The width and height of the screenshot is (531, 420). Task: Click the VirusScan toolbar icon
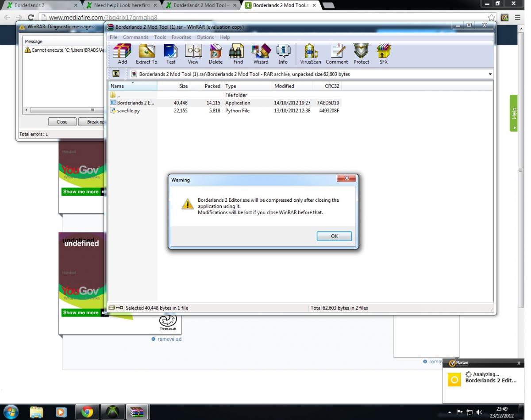click(311, 54)
